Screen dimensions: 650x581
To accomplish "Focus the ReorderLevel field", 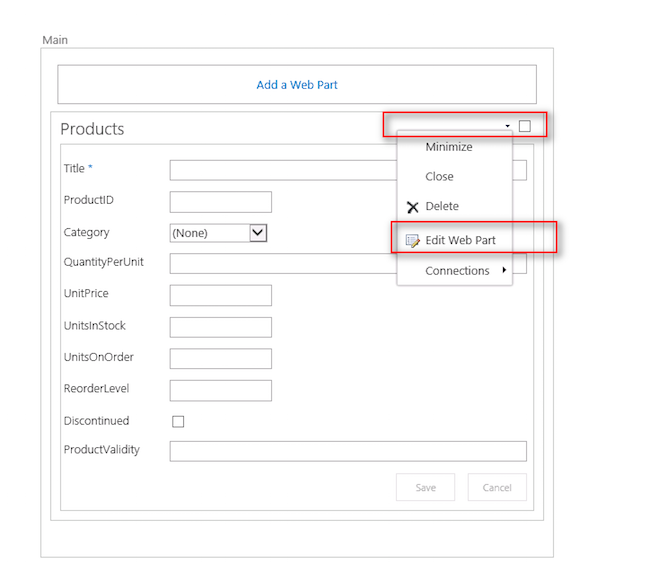I will point(221,390).
